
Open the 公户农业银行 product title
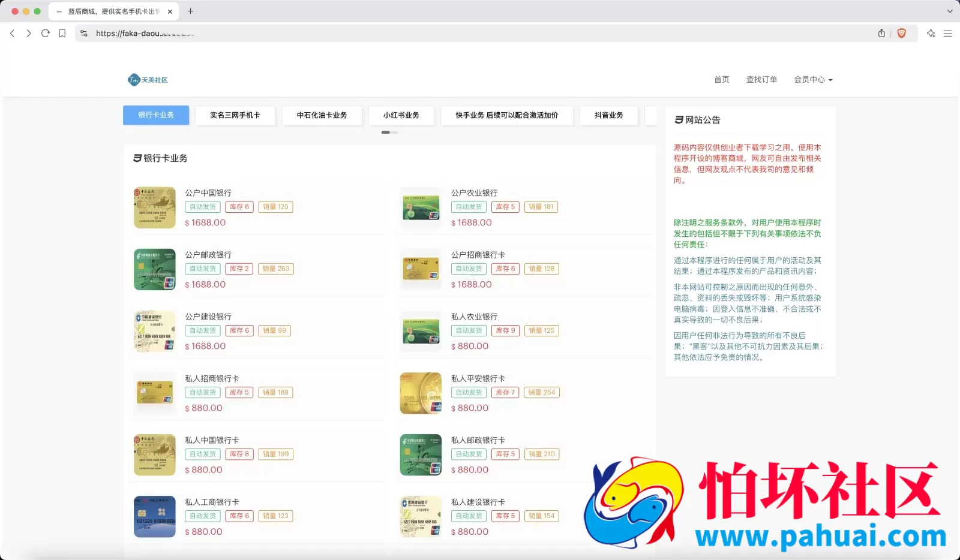[475, 193]
